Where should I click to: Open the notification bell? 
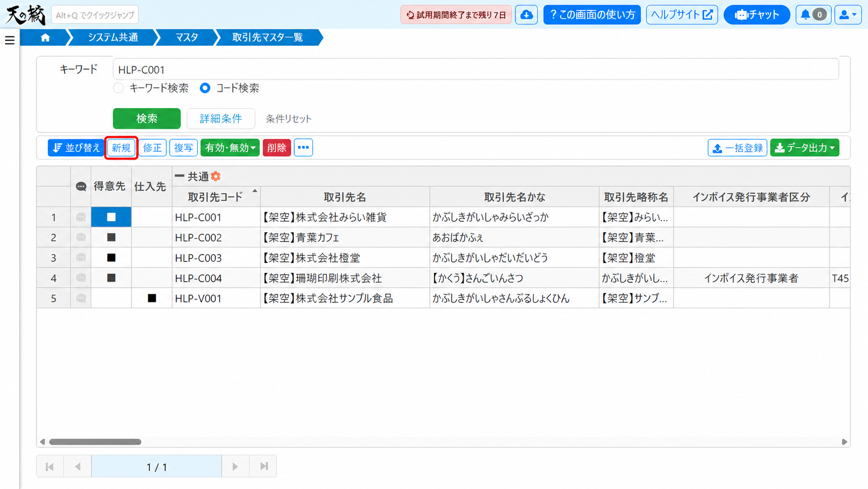[x=813, y=15]
